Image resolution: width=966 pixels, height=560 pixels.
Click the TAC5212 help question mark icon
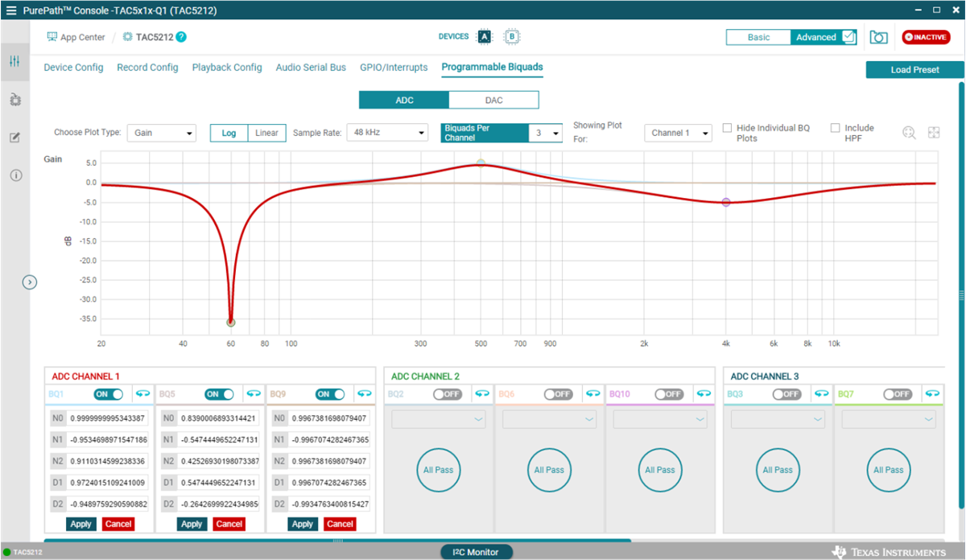(x=181, y=37)
